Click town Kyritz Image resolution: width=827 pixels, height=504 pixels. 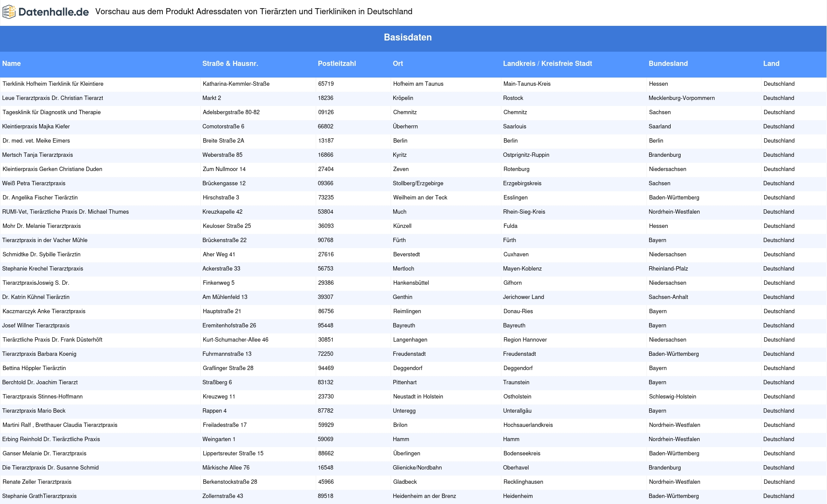click(400, 155)
